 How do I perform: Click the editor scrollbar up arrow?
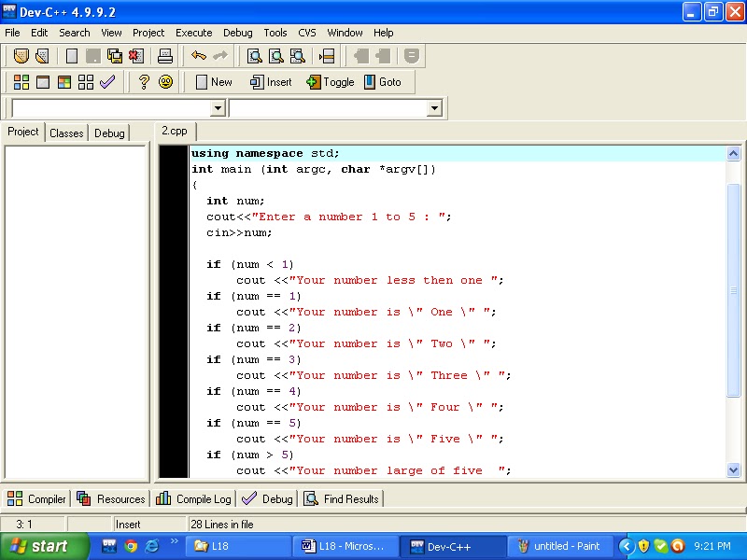click(x=733, y=153)
